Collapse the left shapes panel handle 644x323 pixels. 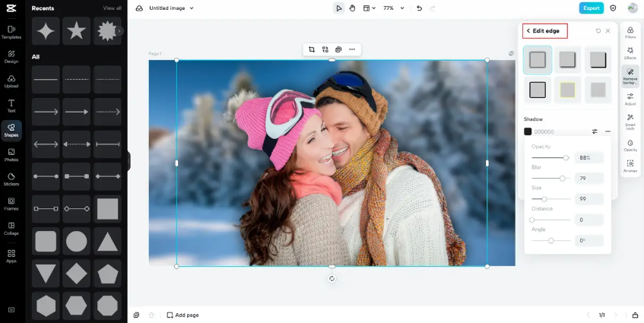[128, 161]
